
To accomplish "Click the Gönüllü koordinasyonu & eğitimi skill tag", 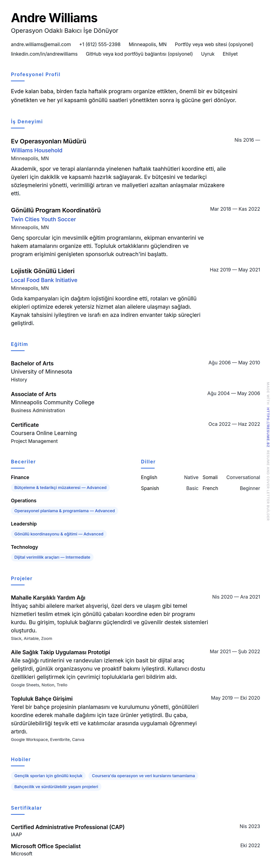I will (59, 534).
